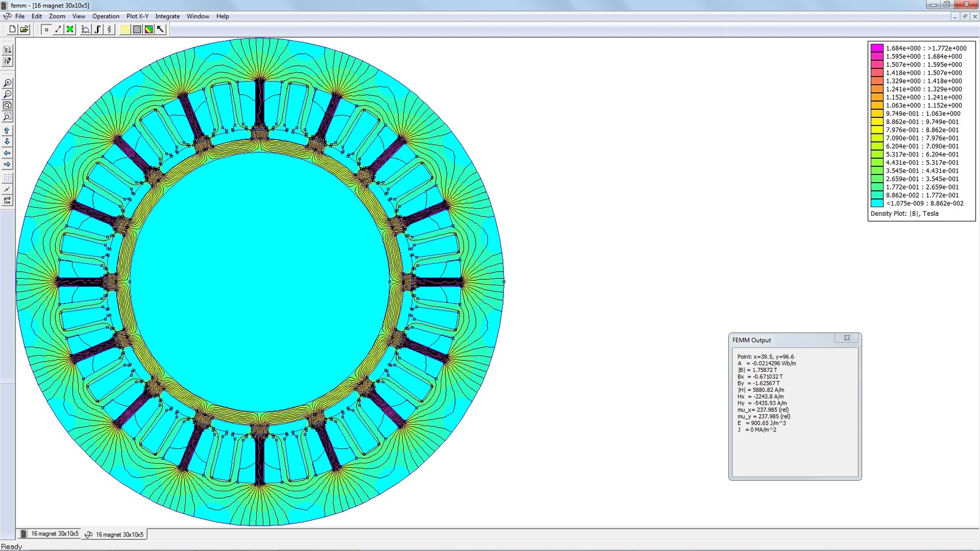Open the Operation menu
Viewport: 980px width, 551px height.
106,16
